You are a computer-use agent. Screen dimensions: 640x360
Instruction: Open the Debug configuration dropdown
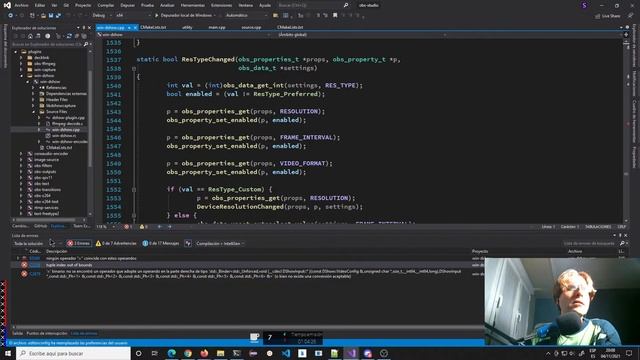click(x=101, y=16)
